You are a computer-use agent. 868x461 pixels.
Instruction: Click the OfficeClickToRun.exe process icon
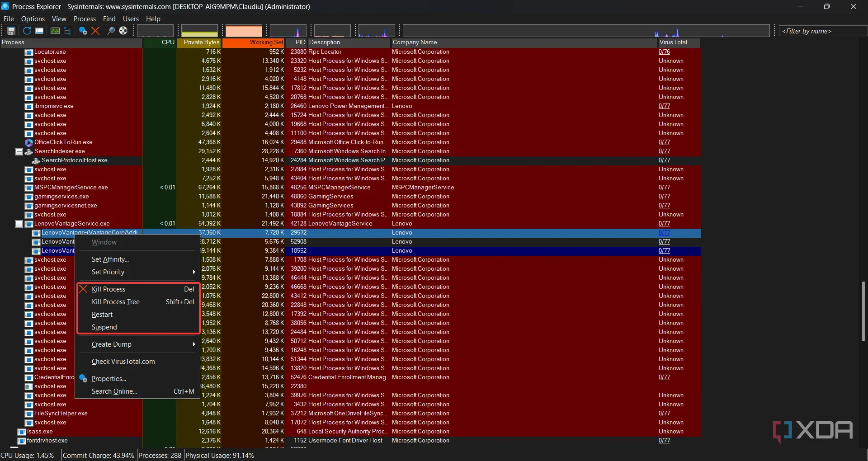pyautogui.click(x=29, y=142)
